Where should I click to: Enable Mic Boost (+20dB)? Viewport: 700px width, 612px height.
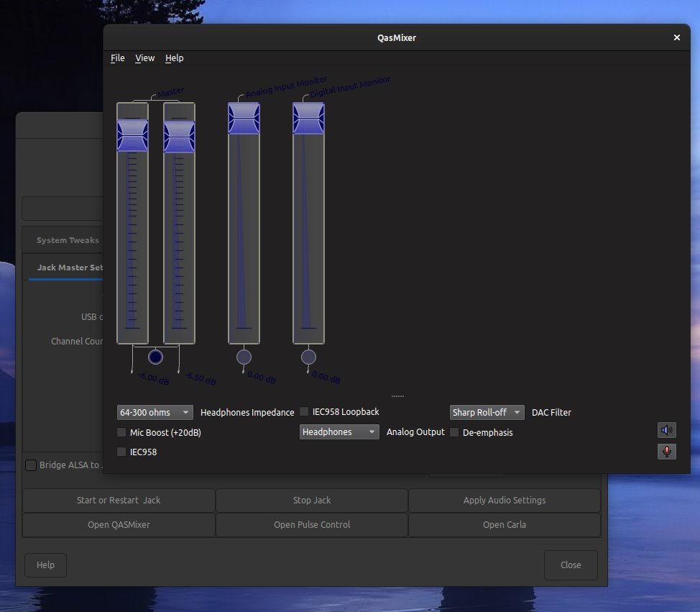click(121, 432)
